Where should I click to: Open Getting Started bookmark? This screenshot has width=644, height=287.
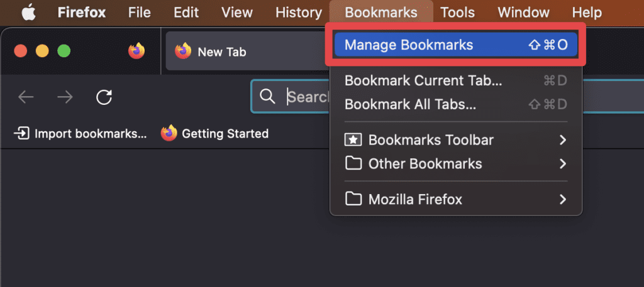tap(215, 133)
